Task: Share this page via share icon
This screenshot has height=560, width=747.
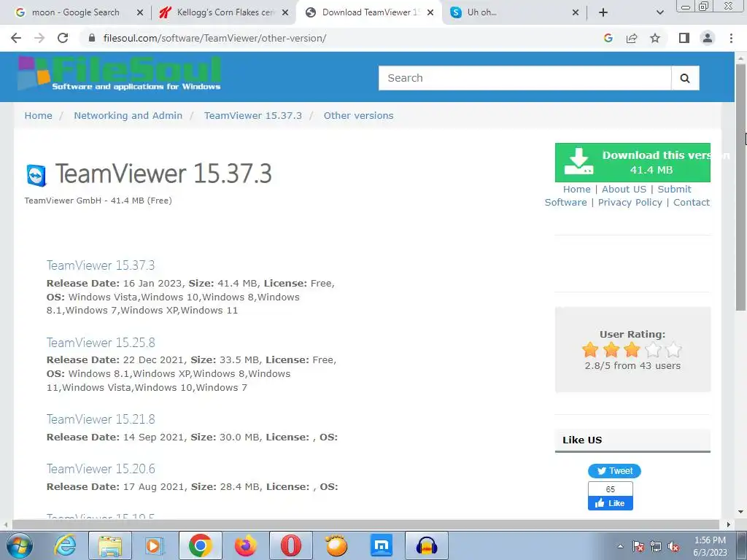Action: [x=632, y=38]
